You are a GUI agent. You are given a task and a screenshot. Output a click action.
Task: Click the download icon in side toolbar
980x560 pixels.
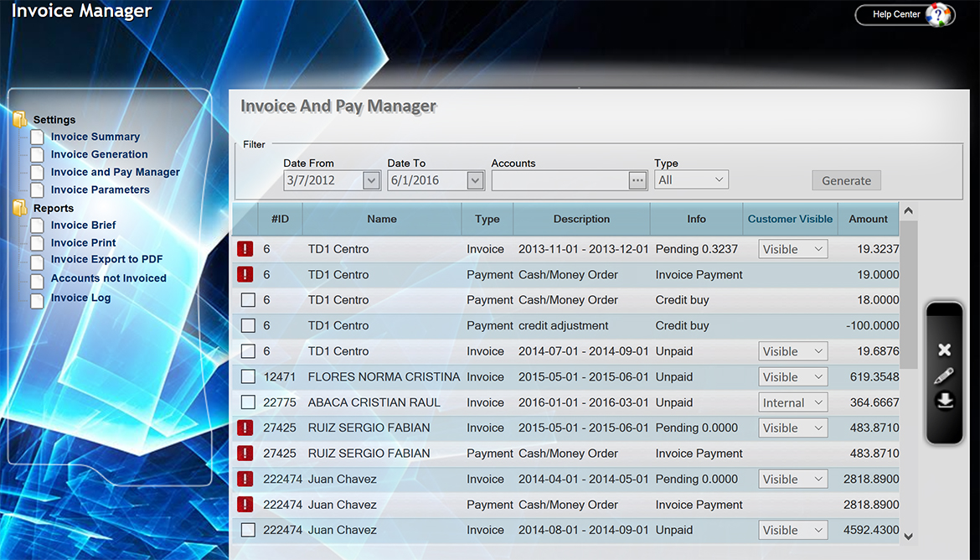[944, 401]
